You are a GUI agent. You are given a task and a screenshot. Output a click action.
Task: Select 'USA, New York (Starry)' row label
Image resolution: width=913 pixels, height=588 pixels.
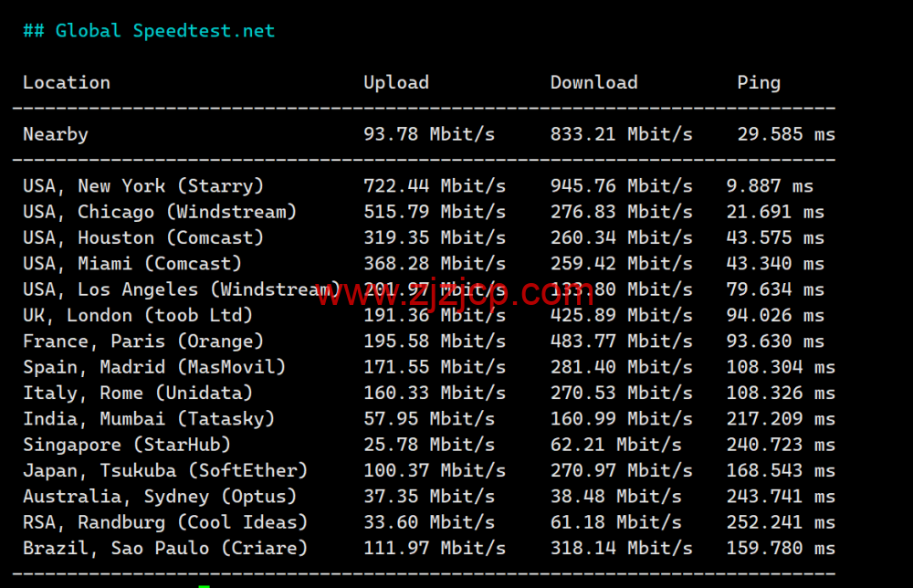(x=143, y=186)
